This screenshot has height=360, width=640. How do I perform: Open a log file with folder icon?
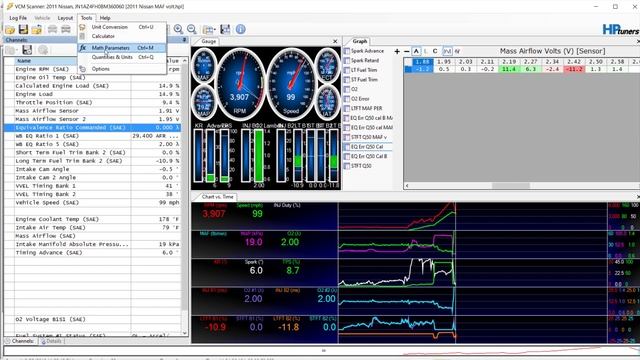click(10, 29)
